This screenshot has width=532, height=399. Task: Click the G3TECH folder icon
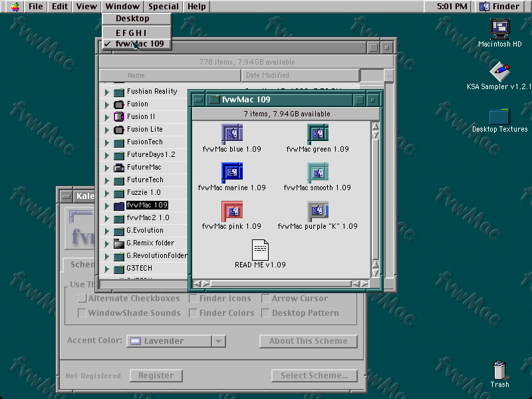[x=119, y=269]
